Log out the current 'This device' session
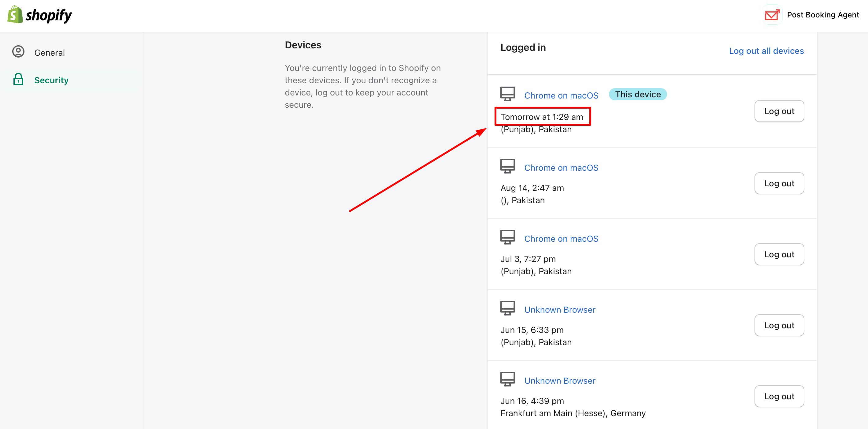The height and width of the screenshot is (429, 868). click(x=779, y=111)
